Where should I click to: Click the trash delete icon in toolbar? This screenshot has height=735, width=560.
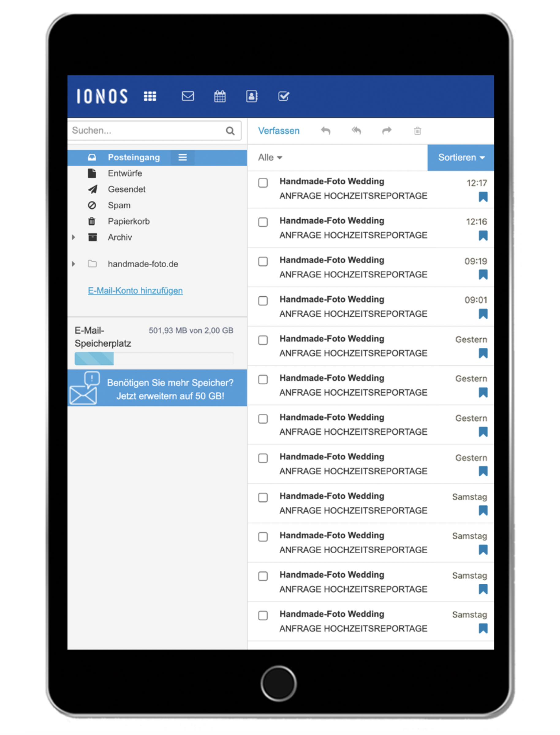(417, 131)
